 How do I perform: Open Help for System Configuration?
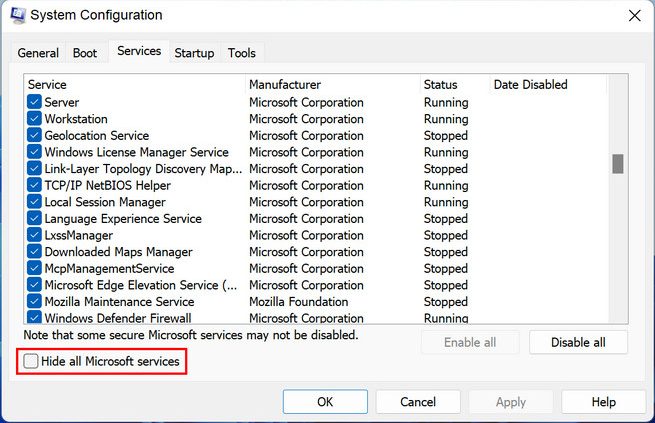(603, 402)
